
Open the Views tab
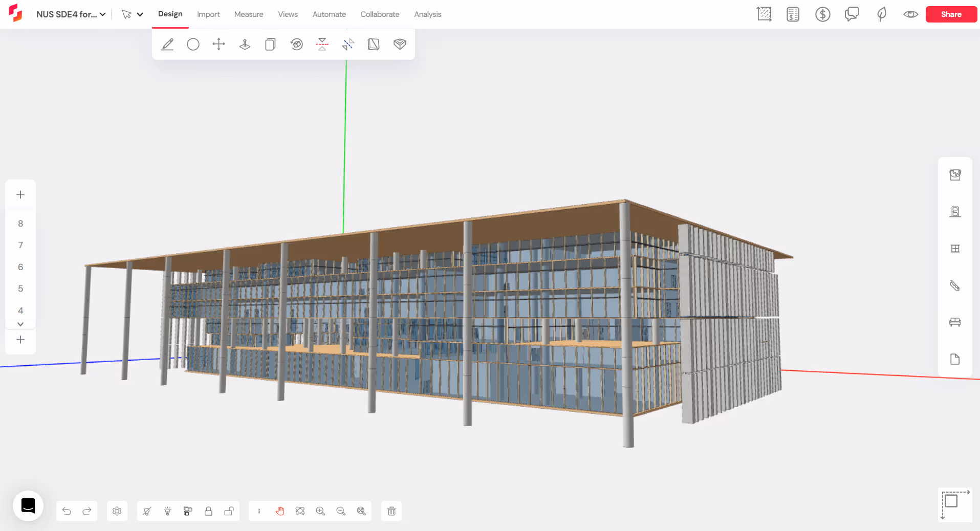(288, 14)
